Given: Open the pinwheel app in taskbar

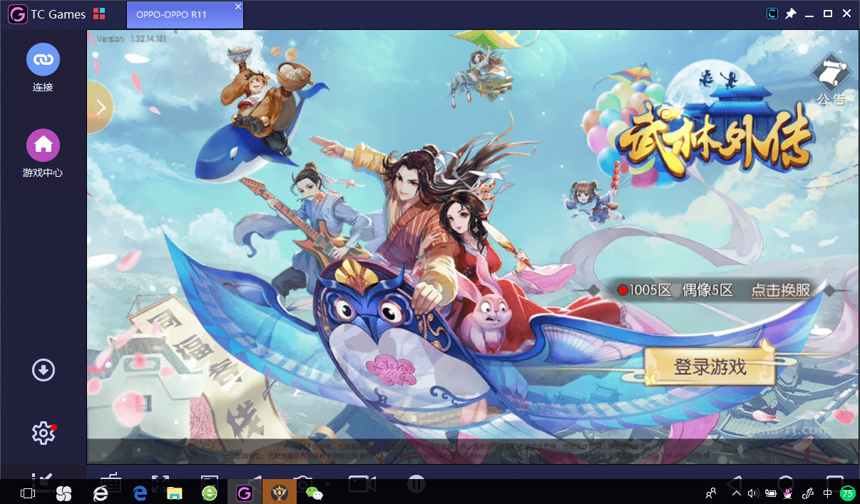Looking at the screenshot, I should pos(63,493).
